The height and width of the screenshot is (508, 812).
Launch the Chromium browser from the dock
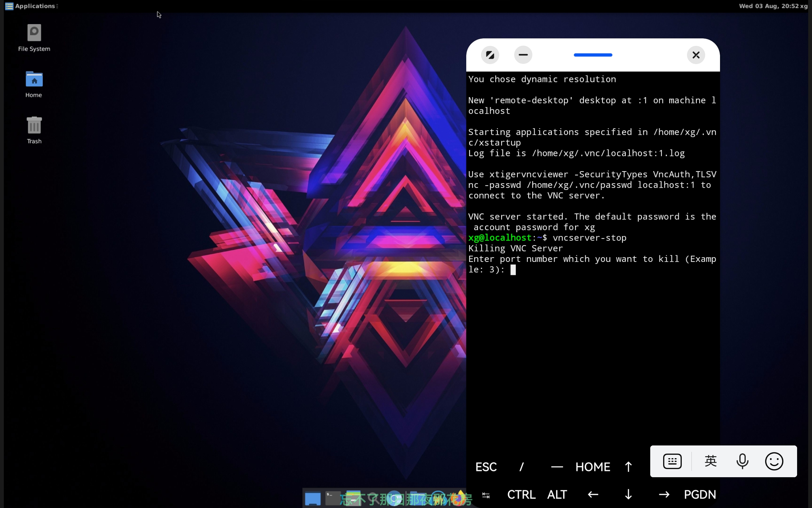(x=395, y=498)
